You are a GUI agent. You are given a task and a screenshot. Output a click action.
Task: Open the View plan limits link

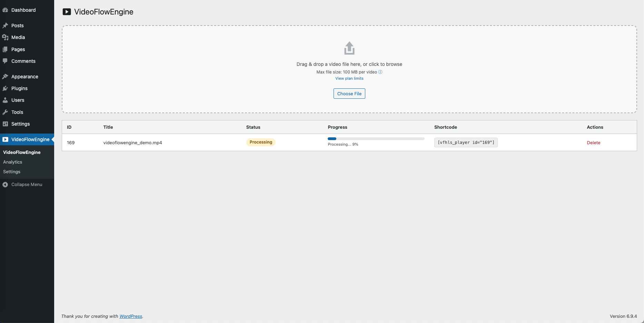coord(349,78)
